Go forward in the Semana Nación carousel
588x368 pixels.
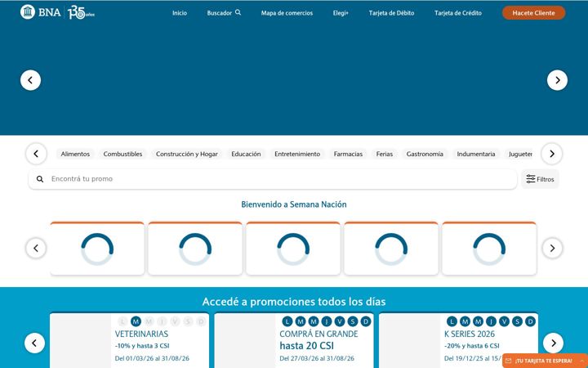[552, 249]
